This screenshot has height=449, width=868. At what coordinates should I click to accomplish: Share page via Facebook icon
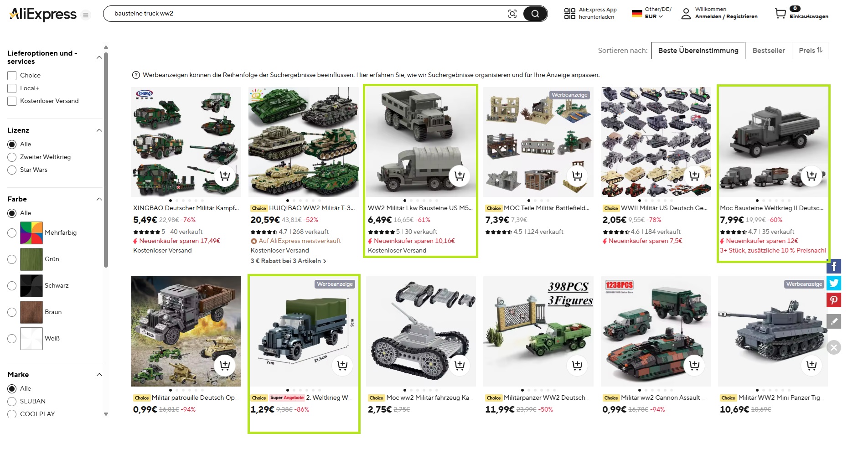coord(834,266)
